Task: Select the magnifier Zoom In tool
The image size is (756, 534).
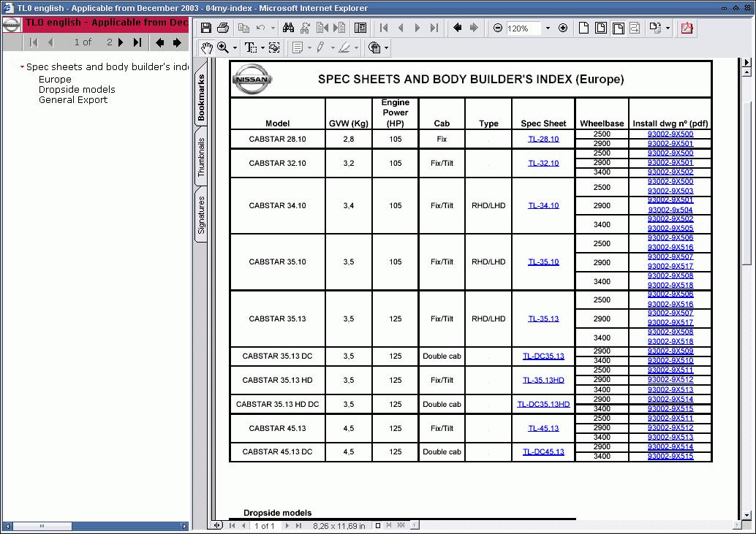Action: pyautogui.click(x=223, y=47)
